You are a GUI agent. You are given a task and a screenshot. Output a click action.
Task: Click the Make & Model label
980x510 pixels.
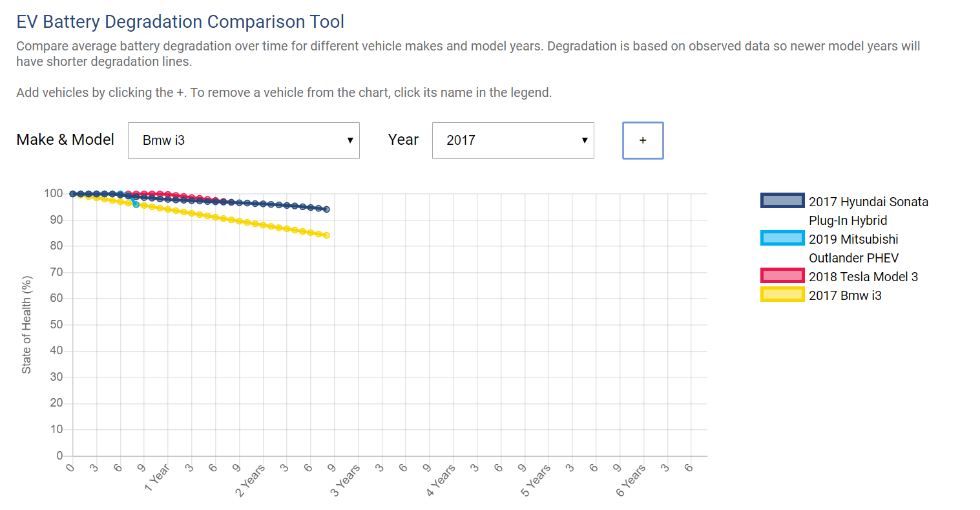point(65,140)
